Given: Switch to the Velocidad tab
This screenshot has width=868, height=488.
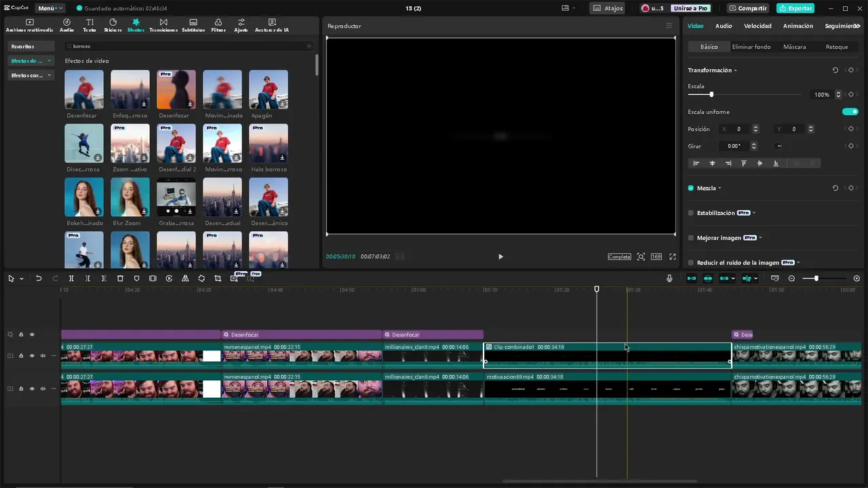Looking at the screenshot, I should click(757, 26).
